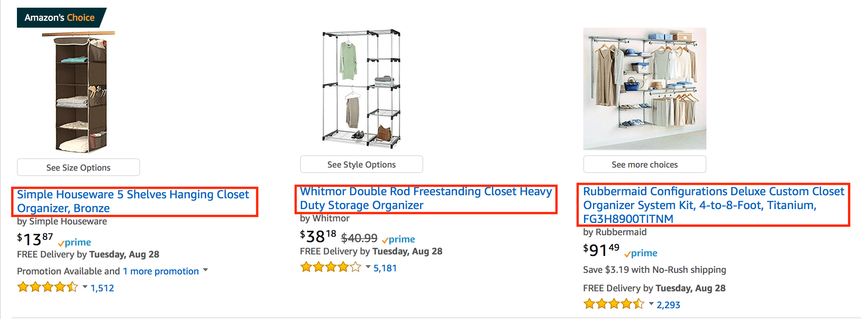Expand rating dropdown arrow beside 5,181 reviews
Viewport: 868px width, 319px height.
[368, 267]
